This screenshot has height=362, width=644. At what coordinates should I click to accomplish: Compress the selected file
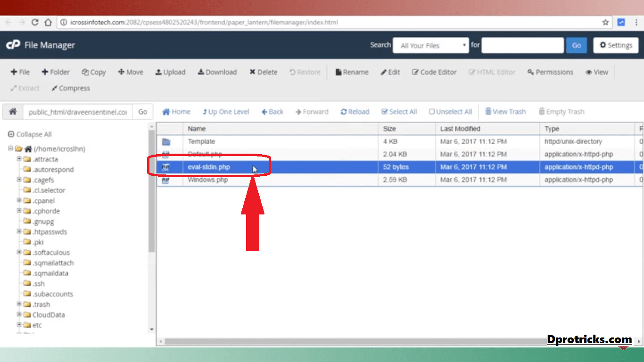pyautogui.click(x=71, y=88)
